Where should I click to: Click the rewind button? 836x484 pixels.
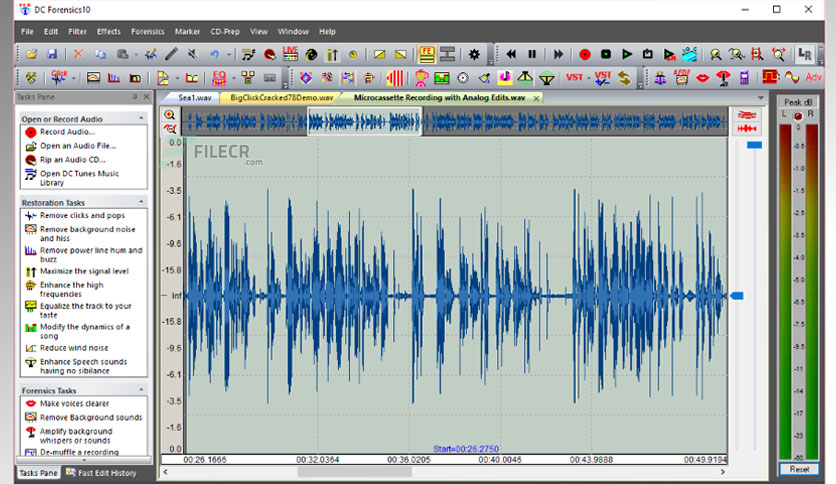(x=511, y=54)
